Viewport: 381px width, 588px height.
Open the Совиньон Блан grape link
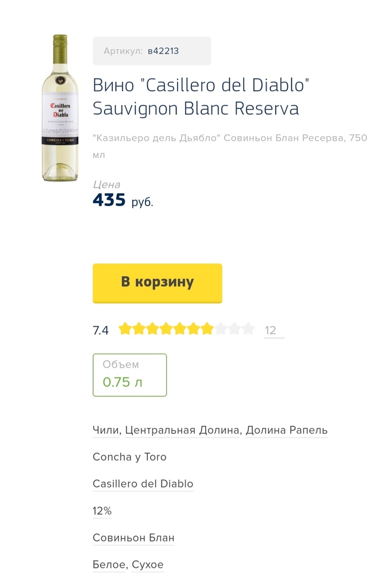point(133,538)
